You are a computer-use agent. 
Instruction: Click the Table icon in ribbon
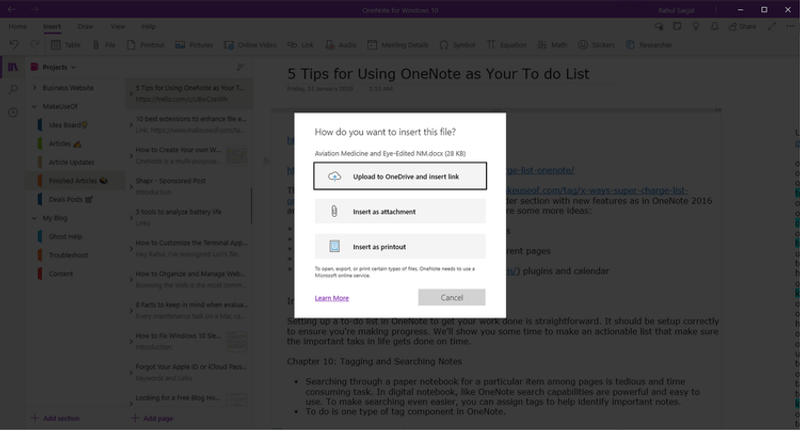pyautogui.click(x=56, y=45)
